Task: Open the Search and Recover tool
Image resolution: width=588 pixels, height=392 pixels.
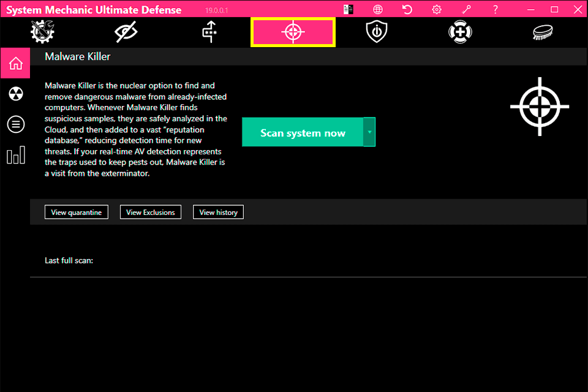Action: (460, 31)
